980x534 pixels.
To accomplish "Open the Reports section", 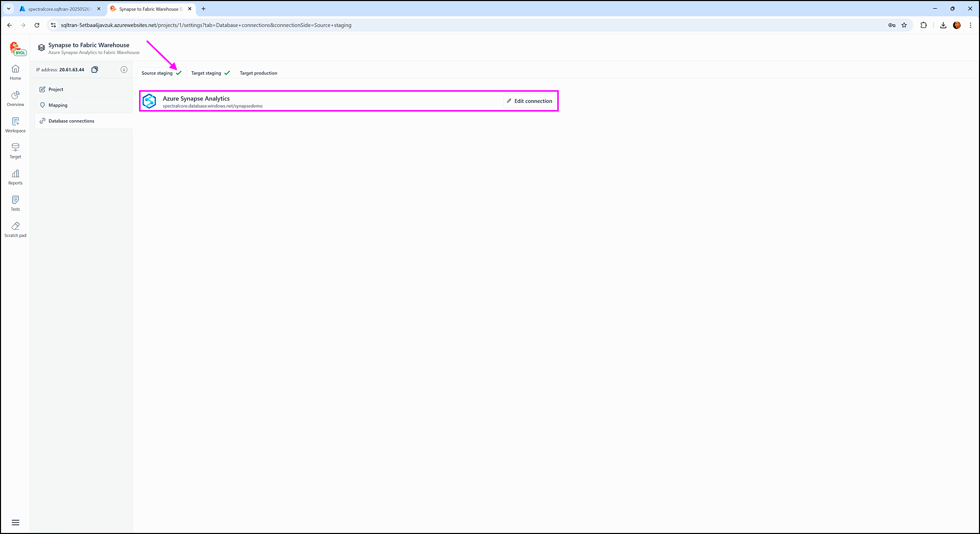I will [15, 177].
